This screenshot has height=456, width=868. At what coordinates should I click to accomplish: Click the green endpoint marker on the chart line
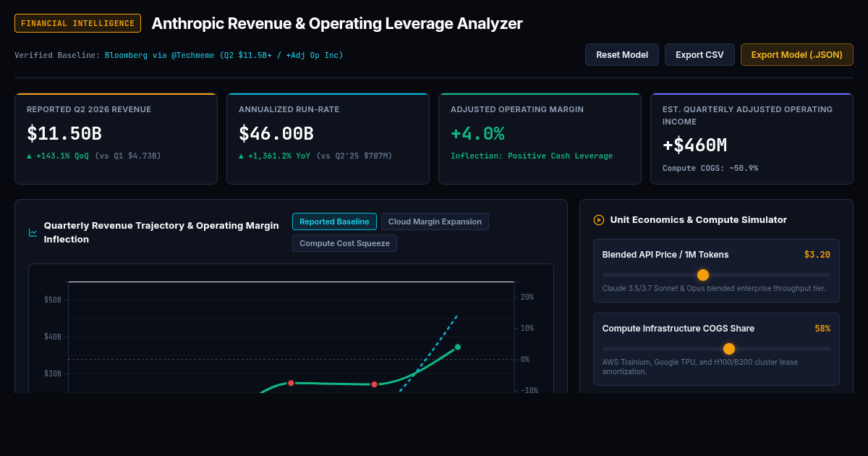pyautogui.click(x=458, y=347)
